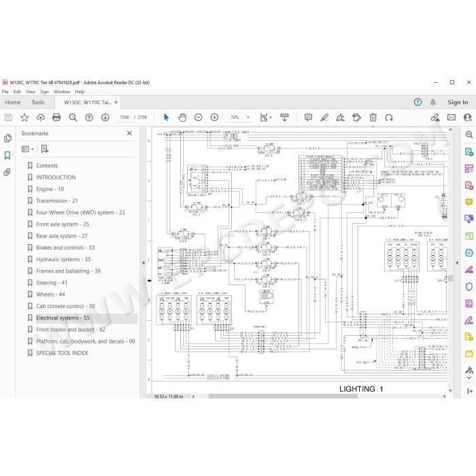Rotate the page view
The image size is (476, 476).
click(389, 118)
